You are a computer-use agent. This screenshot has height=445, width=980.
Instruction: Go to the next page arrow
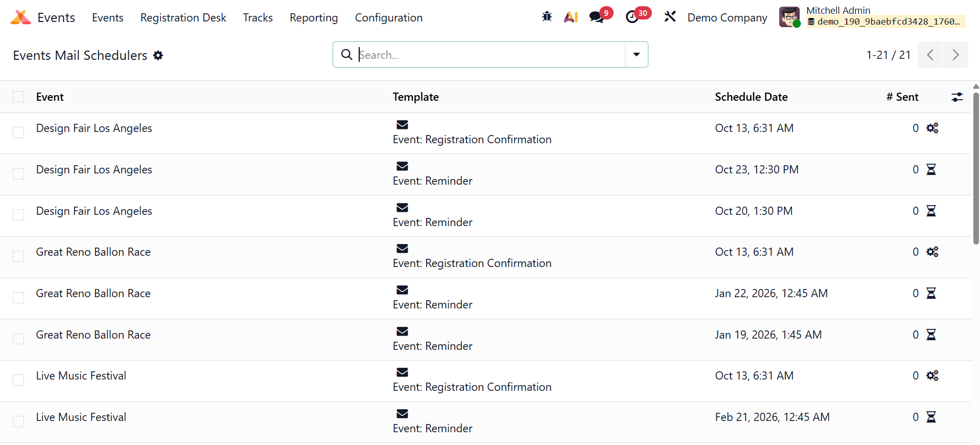[x=955, y=55]
